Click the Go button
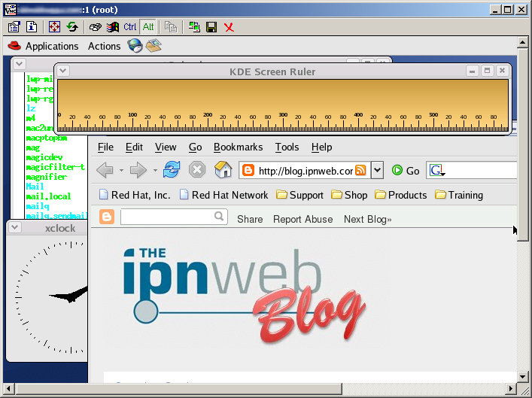The image size is (532, 398). pos(406,171)
